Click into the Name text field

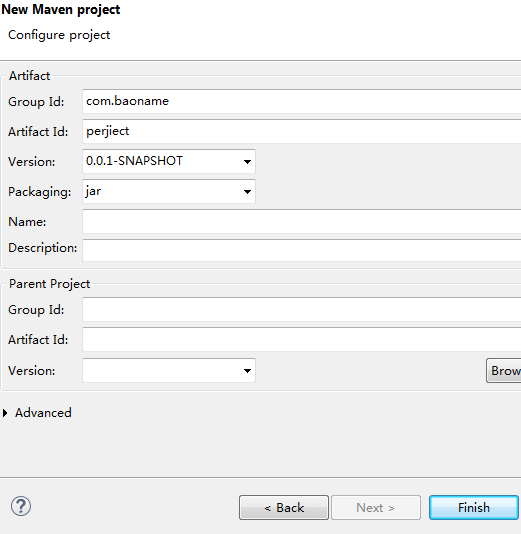tap(302, 222)
